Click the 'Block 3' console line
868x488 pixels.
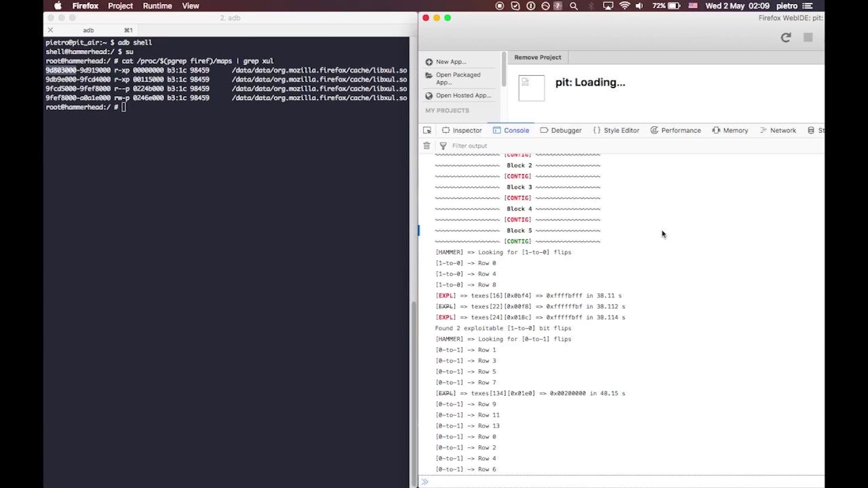(518, 187)
